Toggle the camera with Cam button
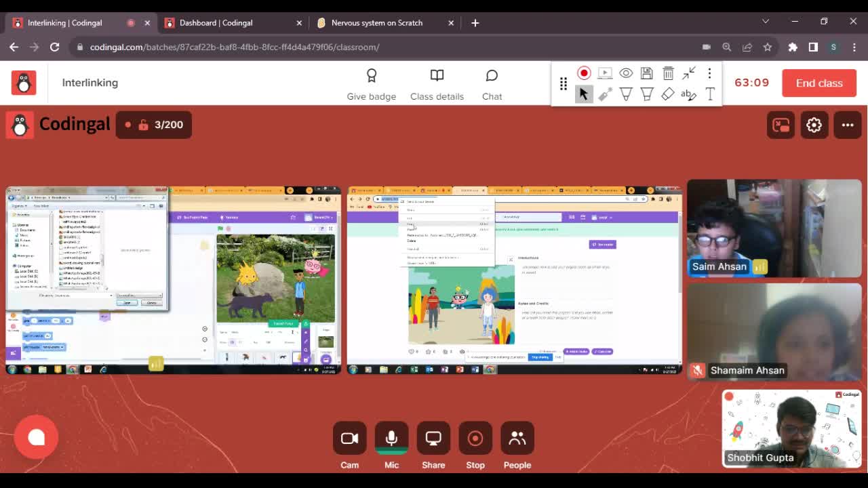The width and height of the screenshot is (868, 488). tap(349, 445)
